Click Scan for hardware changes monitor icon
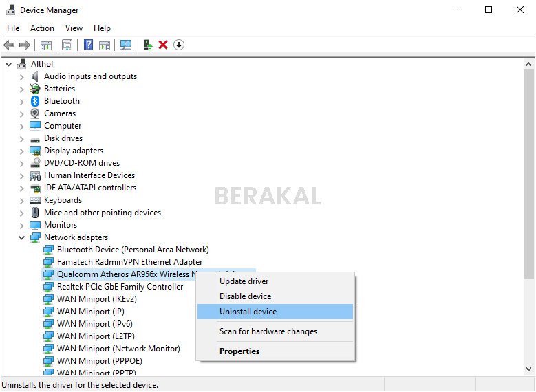The height and width of the screenshot is (392, 536). tap(126, 45)
